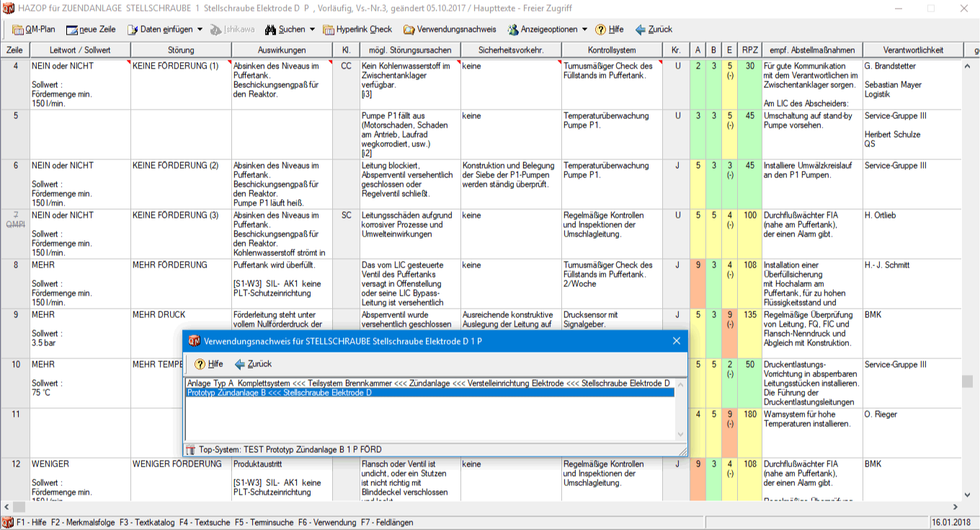Click the horizontal scrollbar right arrow
Screen dimensions: 980x530
click(x=955, y=508)
